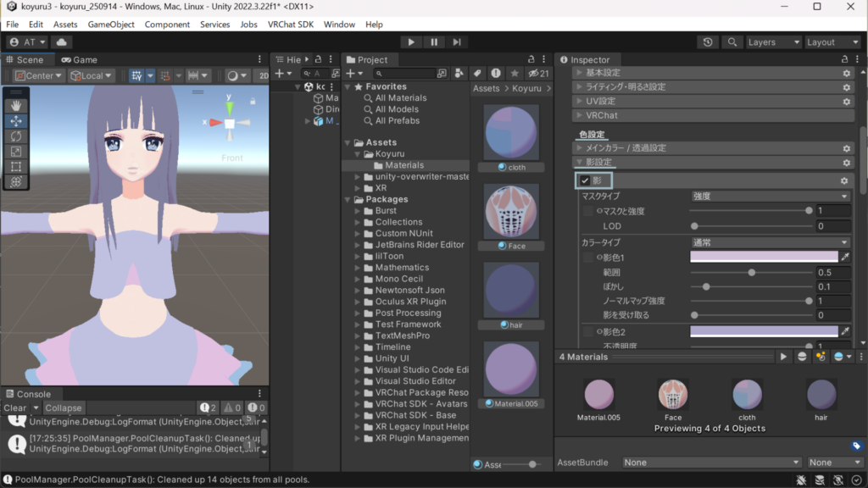Select the Scale tool in Scene

pyautogui.click(x=16, y=152)
